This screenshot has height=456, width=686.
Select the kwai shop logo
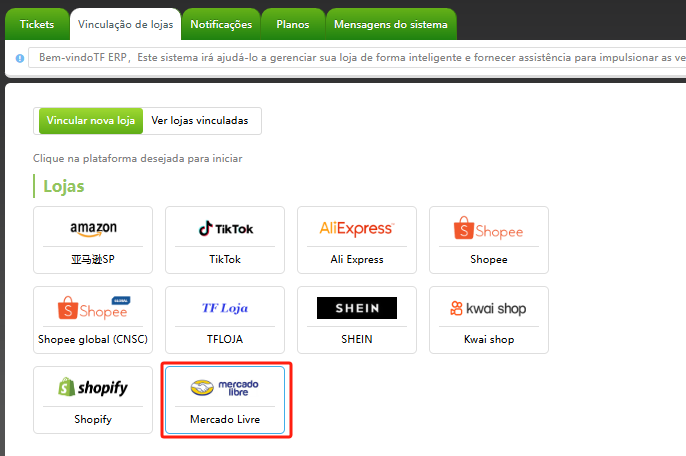tap(488, 309)
